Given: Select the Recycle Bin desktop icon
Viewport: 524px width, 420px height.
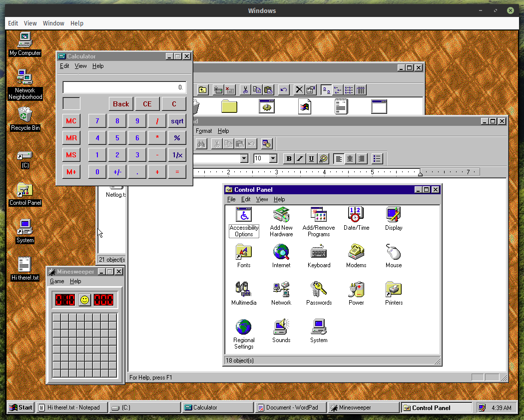Looking at the screenshot, I should 25,119.
